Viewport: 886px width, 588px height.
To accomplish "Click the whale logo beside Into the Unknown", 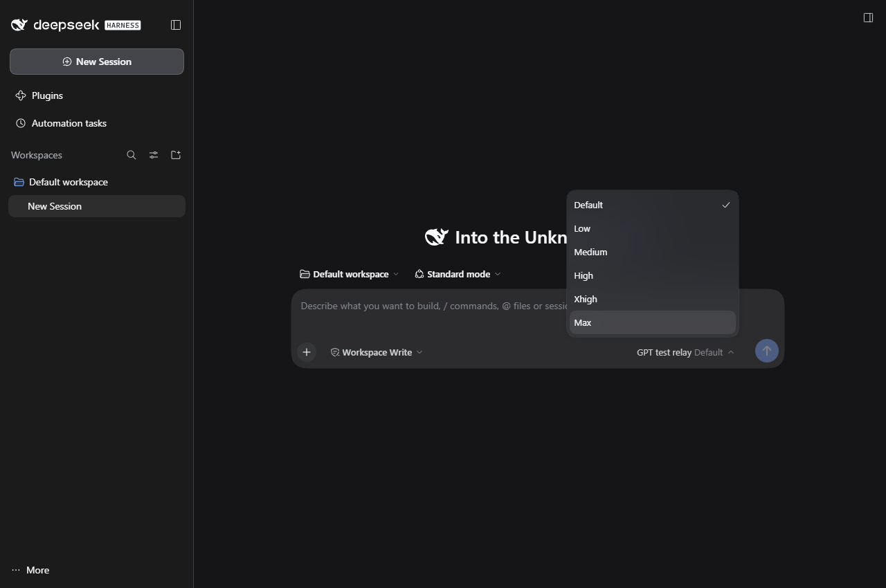I will click(437, 237).
